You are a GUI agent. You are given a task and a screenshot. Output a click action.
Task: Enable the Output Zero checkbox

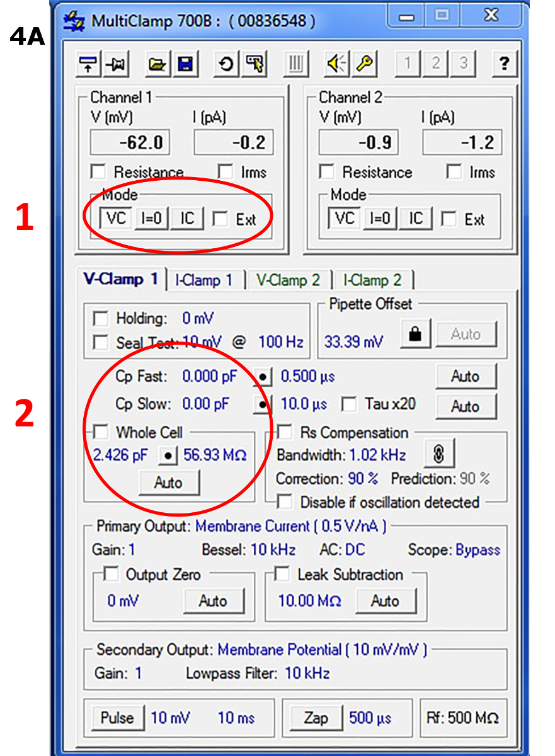click(111, 575)
